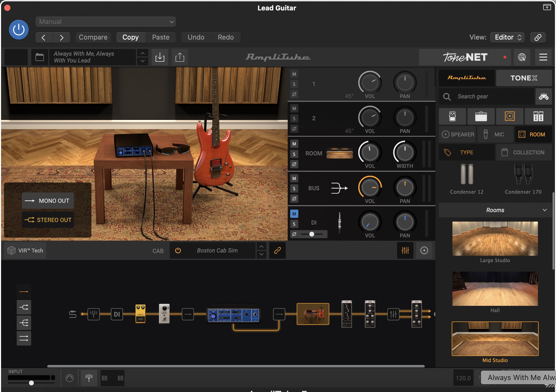Image resolution: width=556 pixels, height=392 pixels.
Task: Click the export share preset icon
Action: (180, 57)
